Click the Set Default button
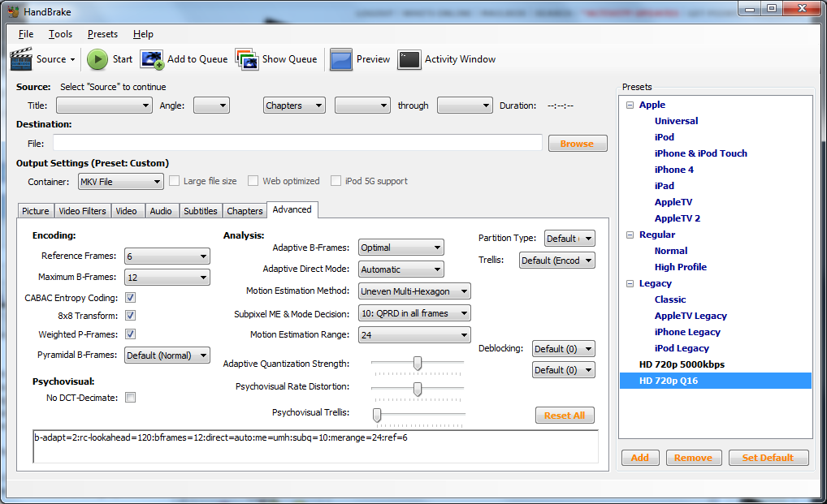The image size is (827, 504). 769,458
